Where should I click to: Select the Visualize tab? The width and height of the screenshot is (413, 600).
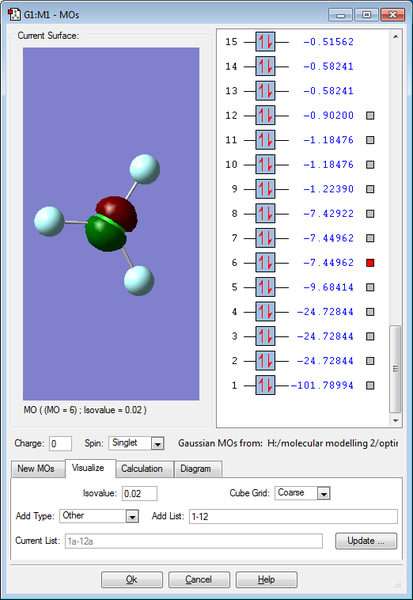[89, 468]
